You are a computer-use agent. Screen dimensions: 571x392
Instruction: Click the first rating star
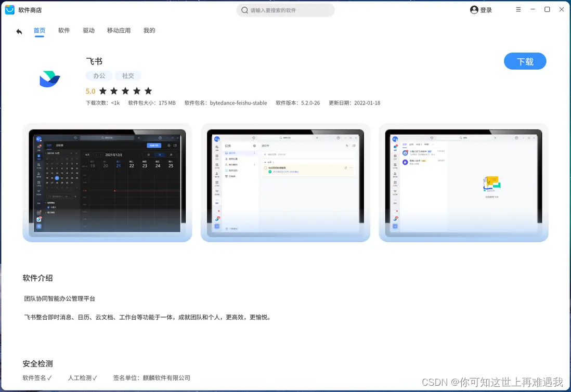pos(103,90)
